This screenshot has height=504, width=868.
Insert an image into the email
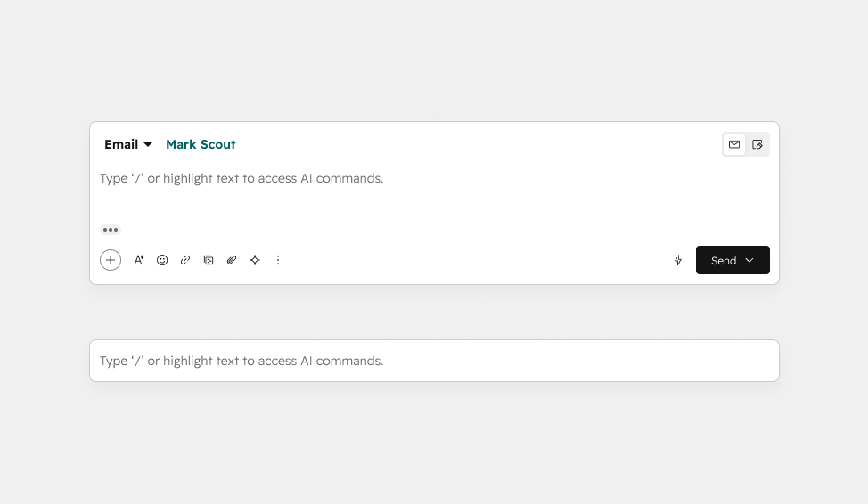pos(209,260)
